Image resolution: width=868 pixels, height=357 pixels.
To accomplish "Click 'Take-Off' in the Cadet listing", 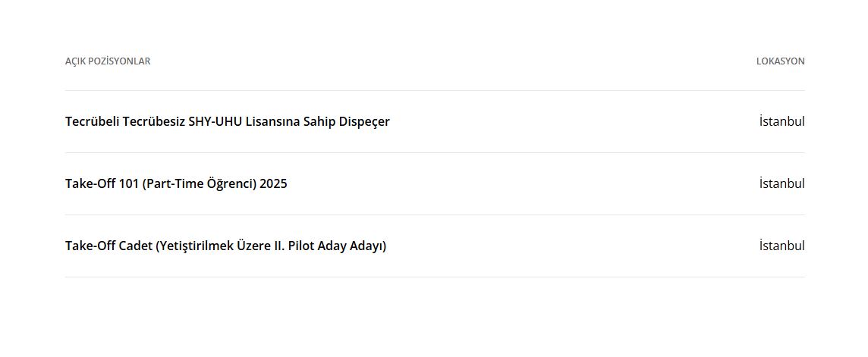I will pos(90,246).
